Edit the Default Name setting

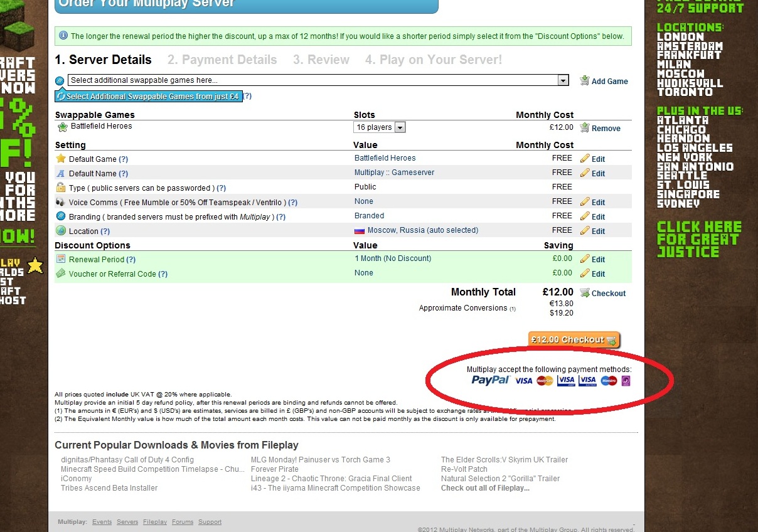pyautogui.click(x=598, y=173)
